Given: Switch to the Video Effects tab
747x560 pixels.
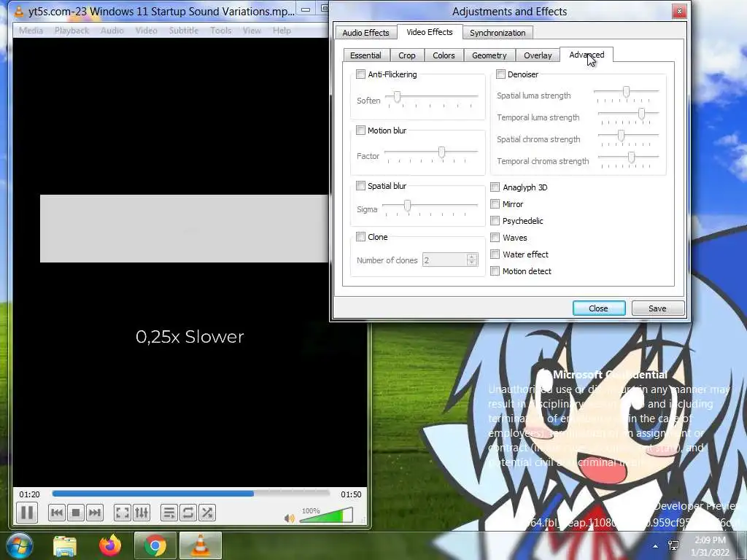Looking at the screenshot, I should click(429, 32).
